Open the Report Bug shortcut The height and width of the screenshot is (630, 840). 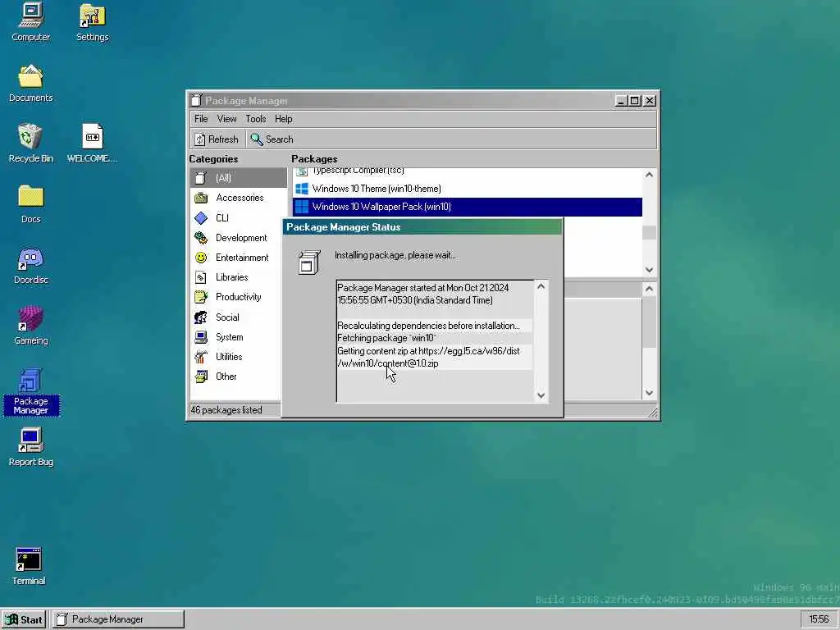pyautogui.click(x=30, y=447)
